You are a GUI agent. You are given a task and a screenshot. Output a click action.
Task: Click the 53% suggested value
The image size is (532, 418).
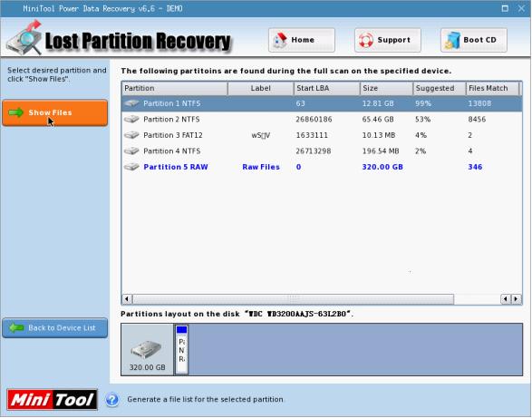pyautogui.click(x=422, y=119)
